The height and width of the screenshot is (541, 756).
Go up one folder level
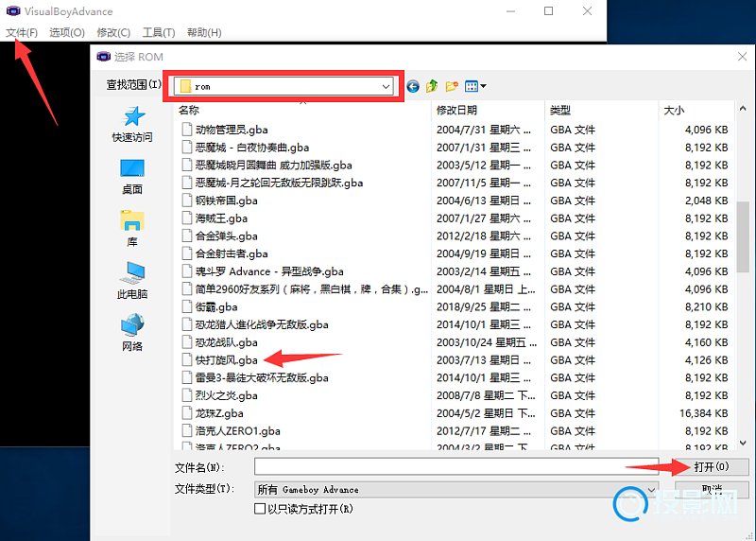(x=432, y=86)
